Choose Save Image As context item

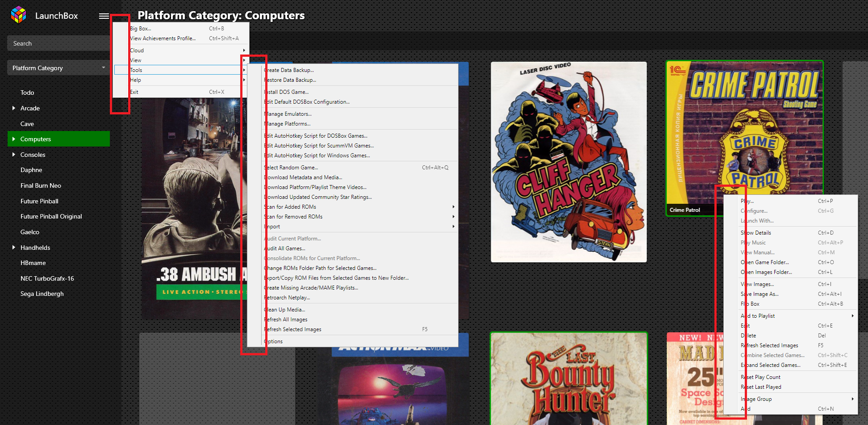790,294
